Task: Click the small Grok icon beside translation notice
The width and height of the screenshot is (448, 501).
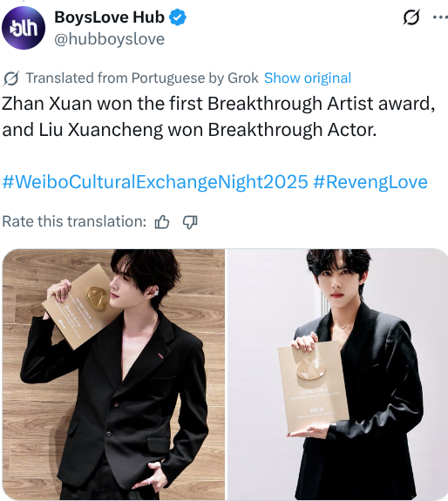Action: tap(10, 78)
